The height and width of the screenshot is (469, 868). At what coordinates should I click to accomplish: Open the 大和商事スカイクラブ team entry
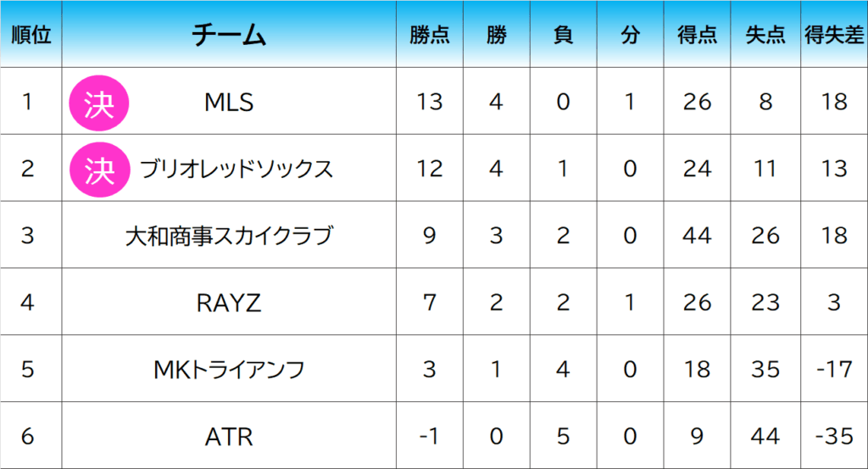(229, 236)
